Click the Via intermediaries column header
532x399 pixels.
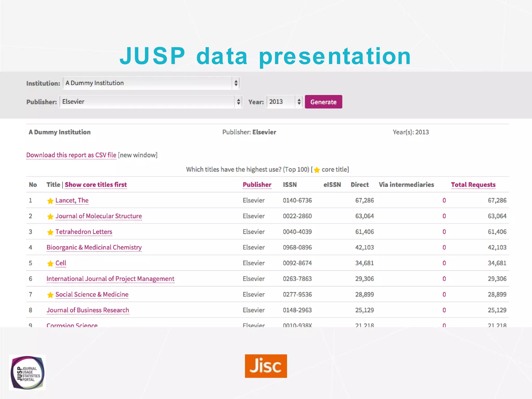(406, 185)
